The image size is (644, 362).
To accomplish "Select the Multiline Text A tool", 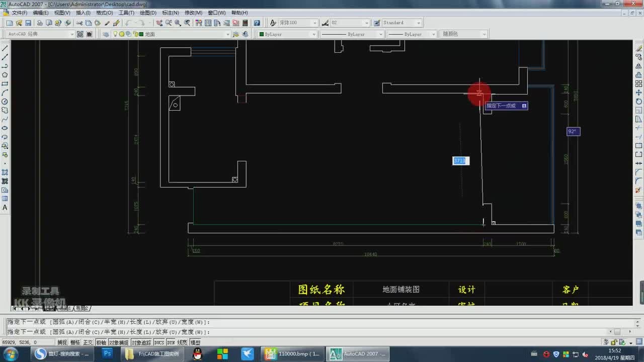I will pyautogui.click(x=5, y=208).
